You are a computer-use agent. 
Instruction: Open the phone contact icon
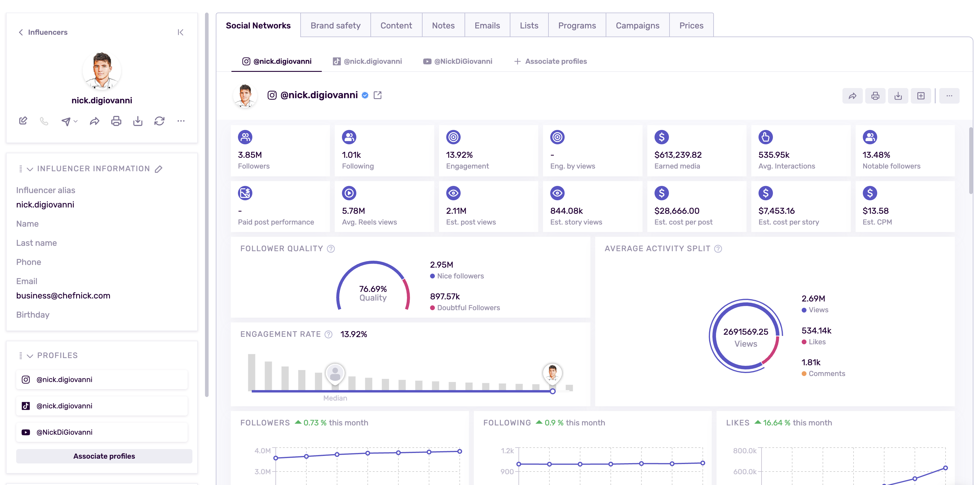click(44, 121)
